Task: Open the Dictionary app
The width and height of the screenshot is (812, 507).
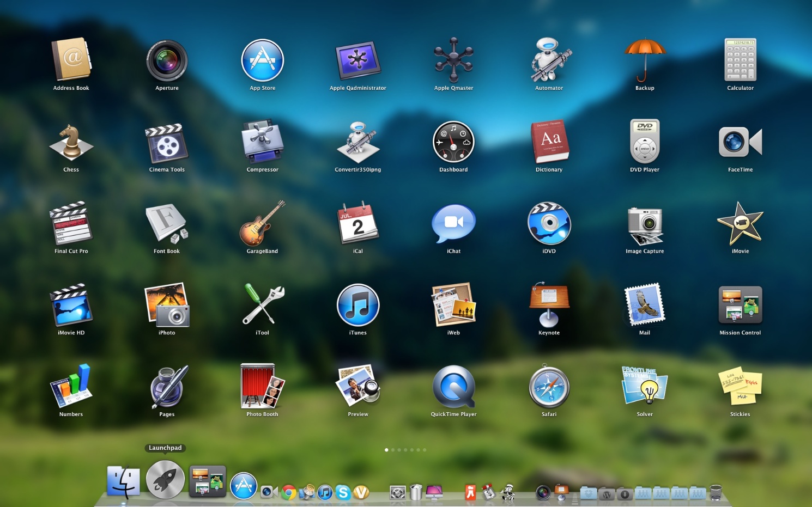Action: pos(549,142)
